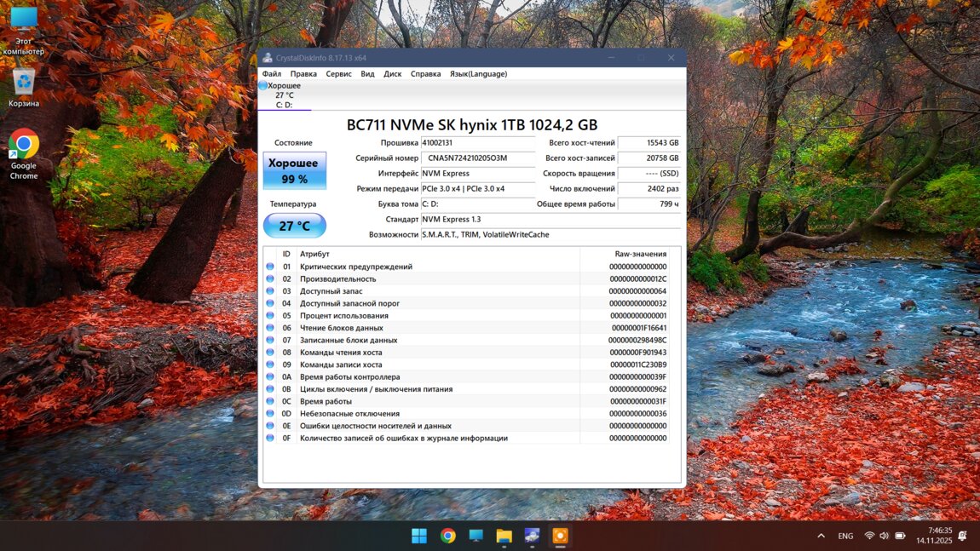
Task: Click the CrystalDiskInfo icon in the taskbar
Action: pos(532,536)
